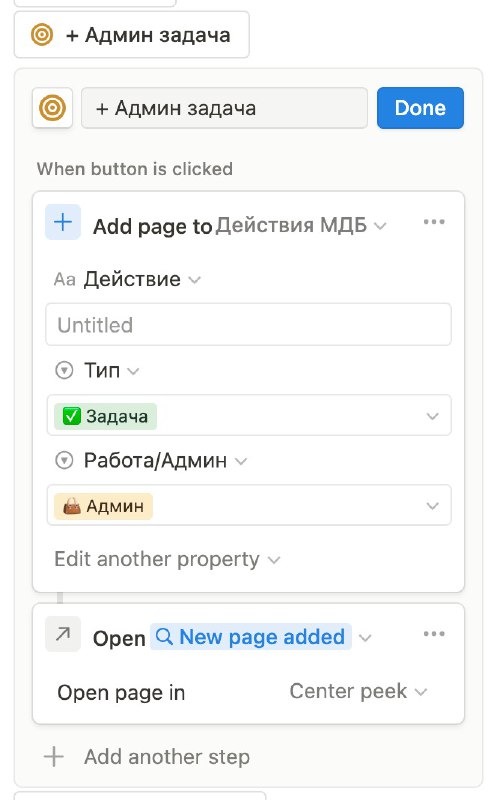Click the arrow icon beside Open step
Image resolution: width=491 pixels, height=800 pixels.
tap(63, 634)
